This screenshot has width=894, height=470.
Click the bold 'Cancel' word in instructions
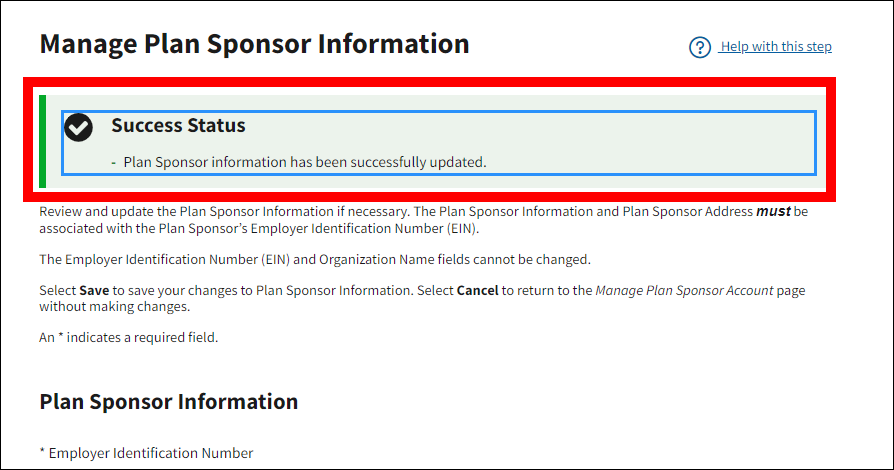477,291
